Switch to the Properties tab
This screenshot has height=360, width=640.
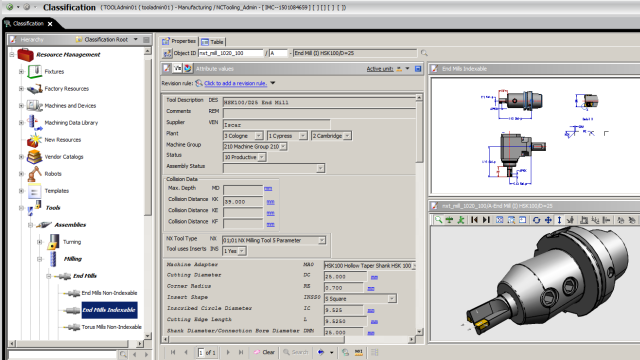(x=179, y=41)
